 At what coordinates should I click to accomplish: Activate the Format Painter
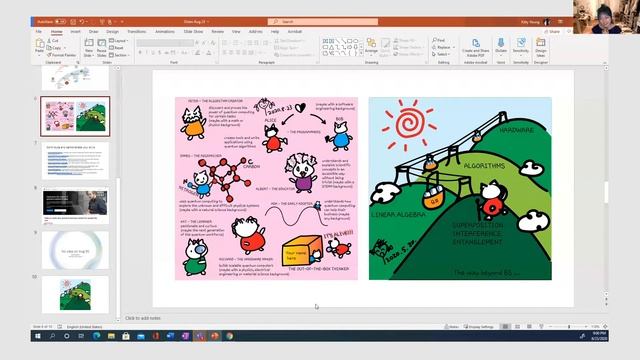[62, 55]
